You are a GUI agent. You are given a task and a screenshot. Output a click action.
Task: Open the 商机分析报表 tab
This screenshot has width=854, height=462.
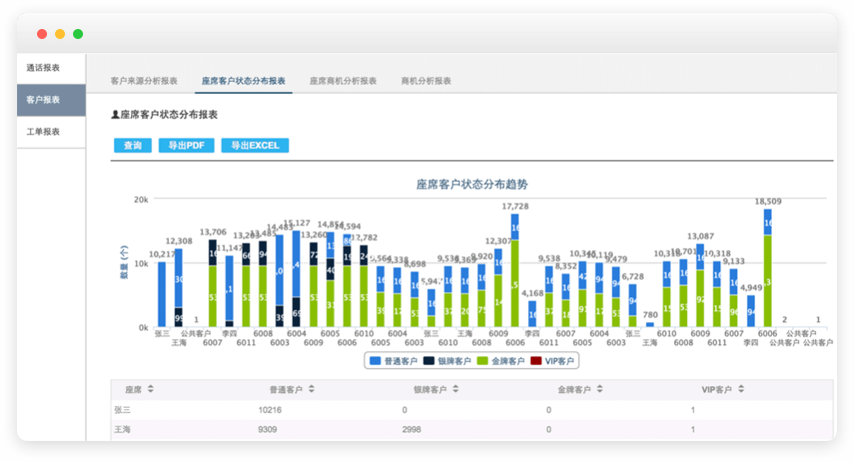point(426,80)
